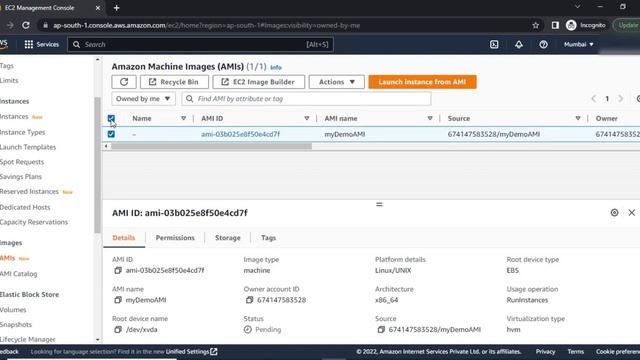Viewport: 640px width, 360px height.
Task: Open AMI Catalog in sidebar
Action: point(18,274)
